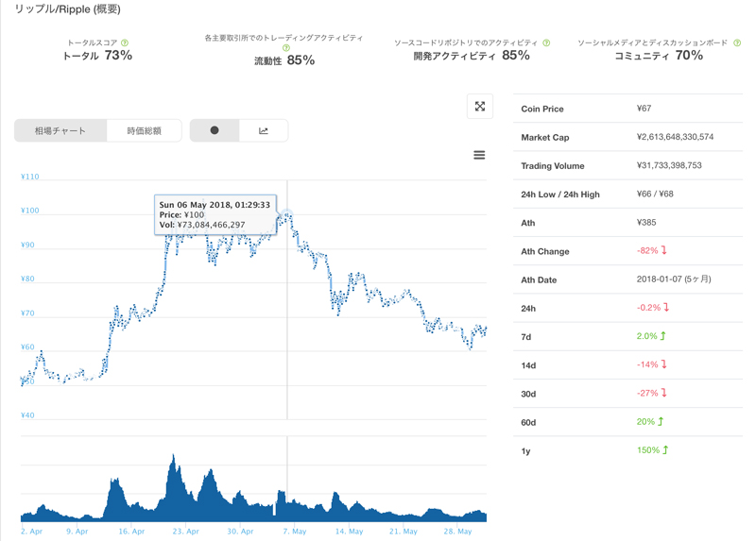Select the dot chart style toggle
Screen dimensions: 756x541
pos(215,130)
